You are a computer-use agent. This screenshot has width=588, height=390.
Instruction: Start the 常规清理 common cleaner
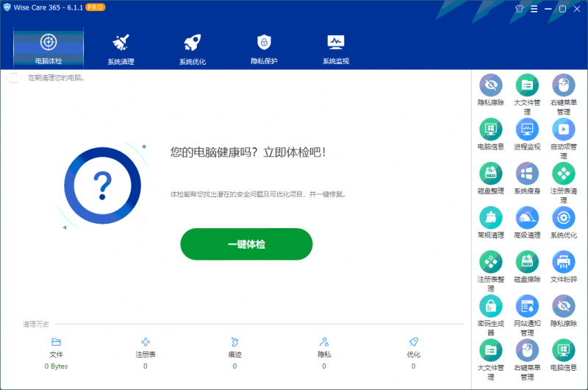point(490,223)
